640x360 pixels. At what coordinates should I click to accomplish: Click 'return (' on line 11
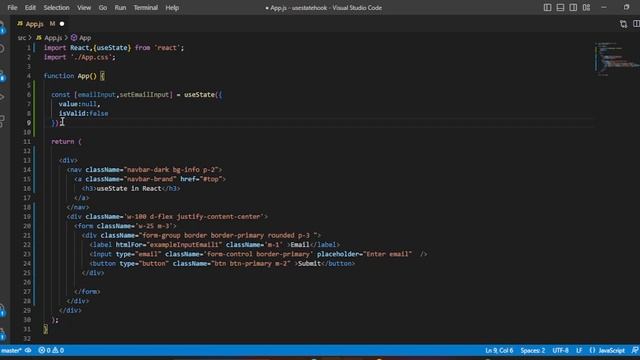[x=66, y=142]
